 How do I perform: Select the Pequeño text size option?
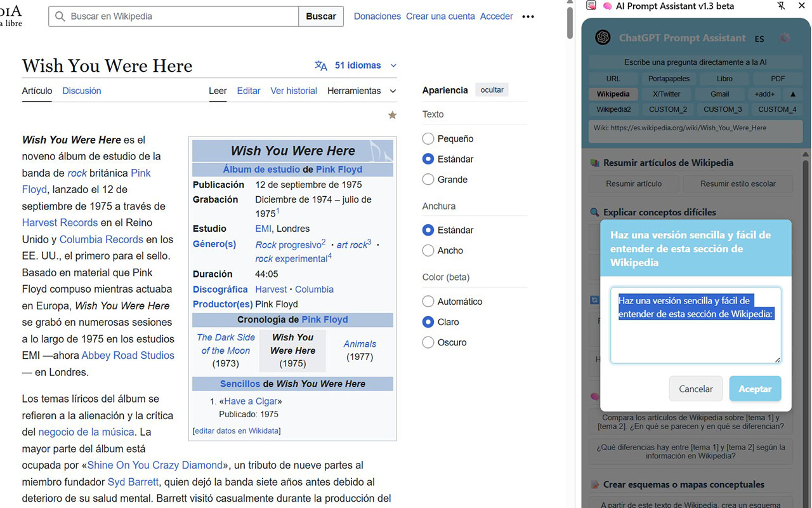coord(428,138)
